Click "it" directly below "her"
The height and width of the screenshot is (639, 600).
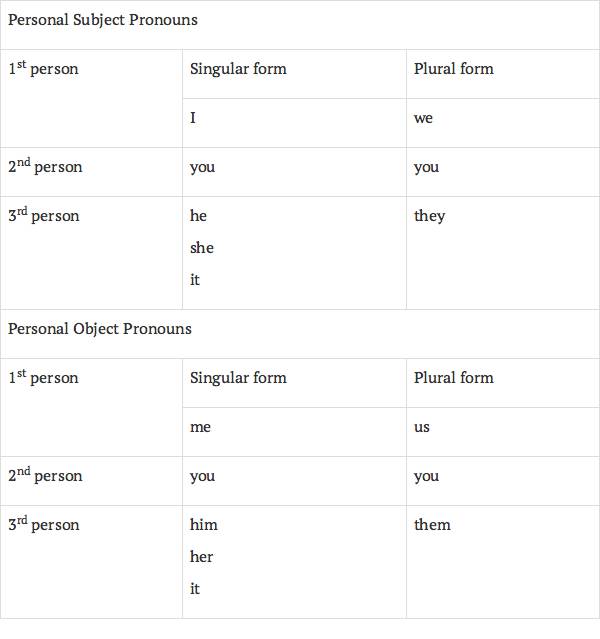pyautogui.click(x=195, y=589)
